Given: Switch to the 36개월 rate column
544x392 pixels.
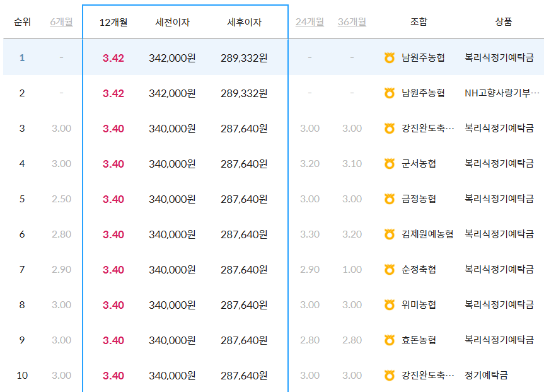Looking at the screenshot, I should [x=352, y=22].
